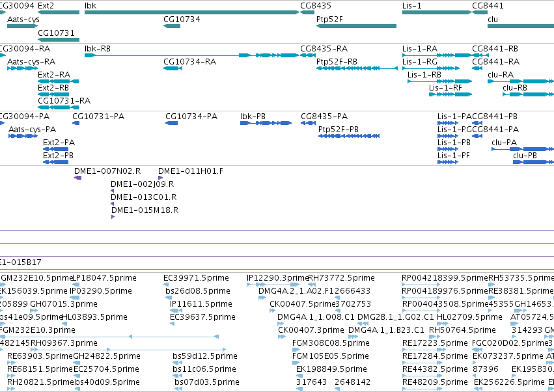Click the DME1-013C01.R feature label
The height and width of the screenshot is (392, 554).
[x=143, y=197]
